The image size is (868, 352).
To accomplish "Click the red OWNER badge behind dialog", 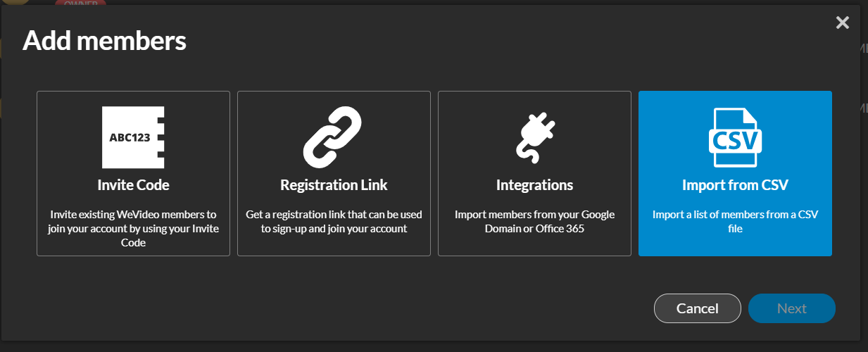I will point(80,2).
